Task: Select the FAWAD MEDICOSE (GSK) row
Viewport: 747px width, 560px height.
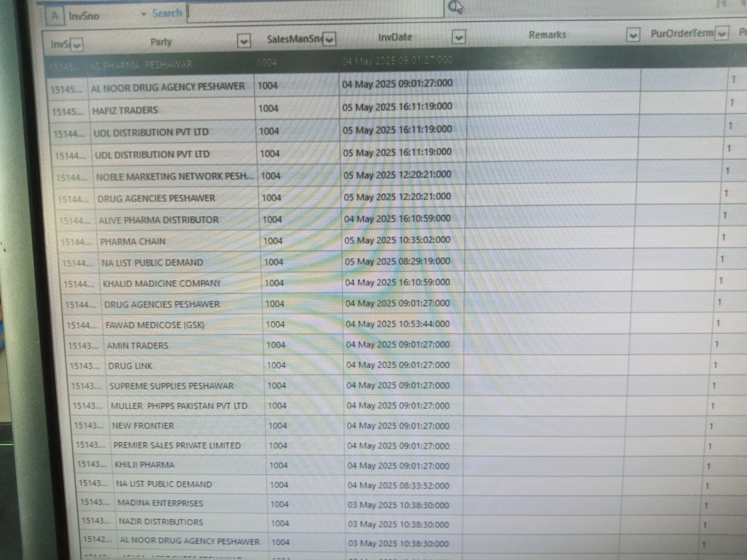Action: coord(155,325)
